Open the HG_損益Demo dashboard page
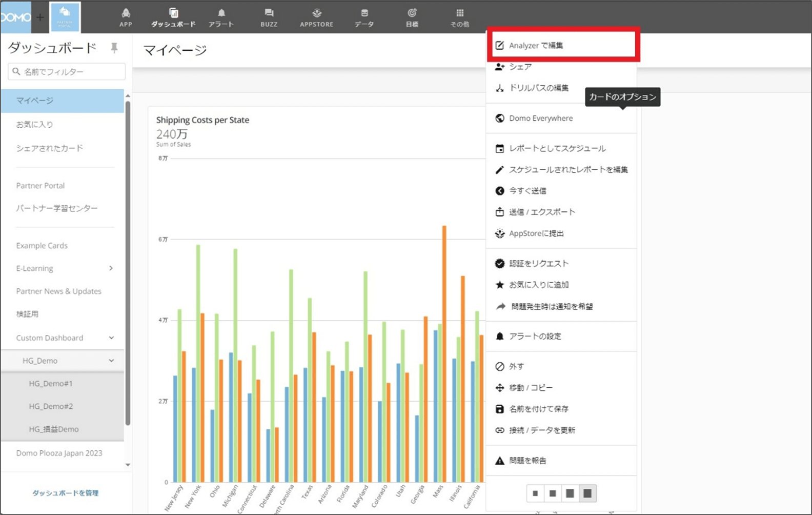812x515 pixels. click(x=54, y=429)
